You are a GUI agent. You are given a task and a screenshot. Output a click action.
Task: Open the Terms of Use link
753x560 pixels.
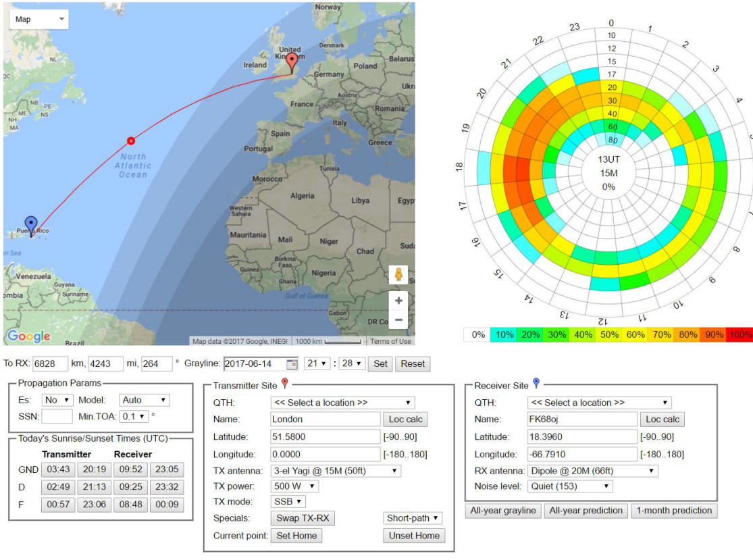click(x=390, y=341)
